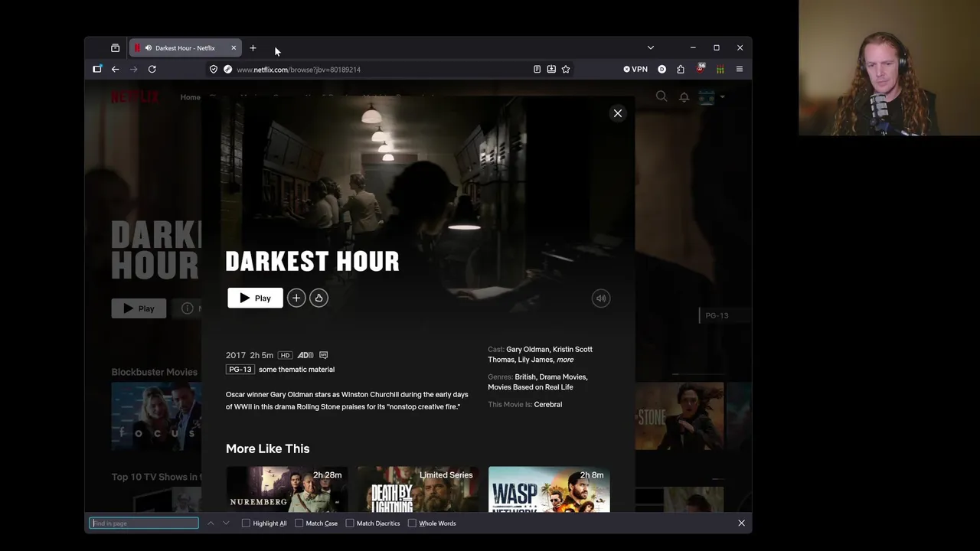Open Death by Lightning limited series thumbnail
980x551 pixels.
pyautogui.click(x=418, y=489)
